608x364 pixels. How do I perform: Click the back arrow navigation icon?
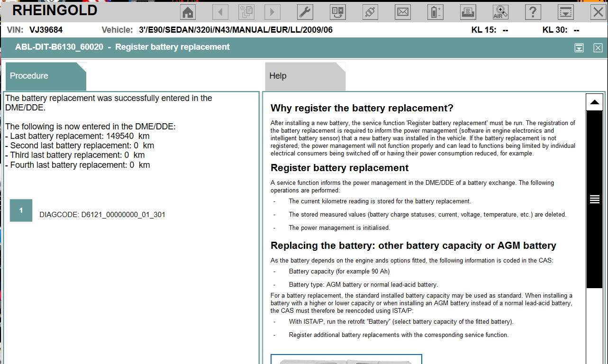(x=220, y=12)
